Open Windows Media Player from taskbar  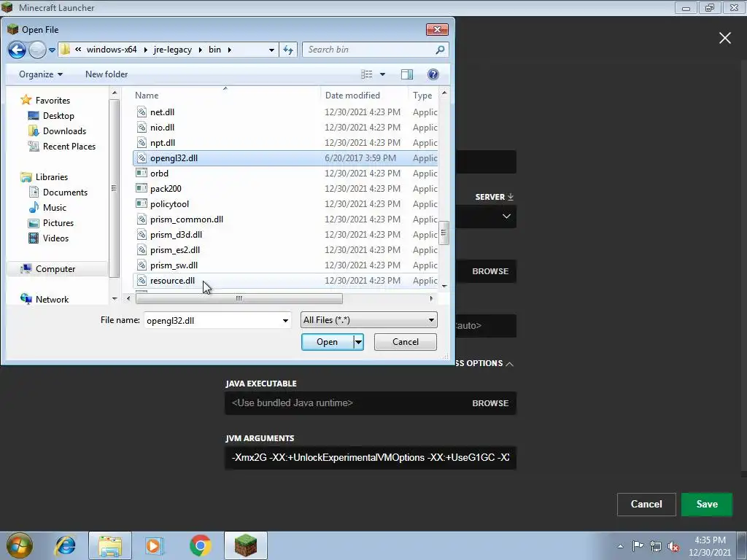155,545
